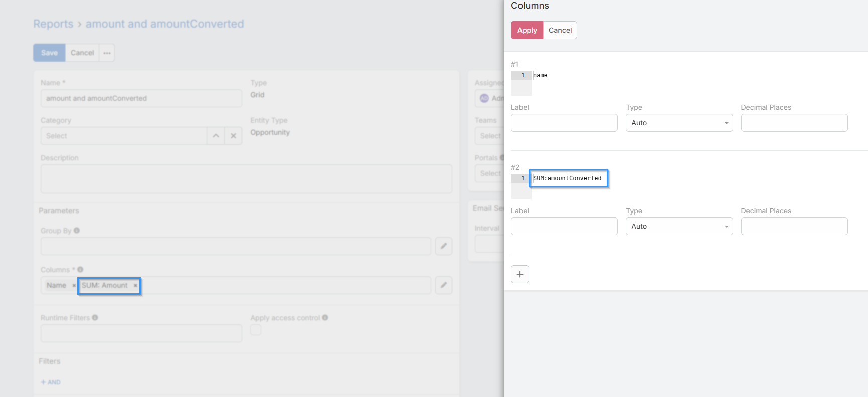Click the Apply button in Columns panel
Image resolution: width=868 pixels, height=397 pixels.
click(x=527, y=30)
